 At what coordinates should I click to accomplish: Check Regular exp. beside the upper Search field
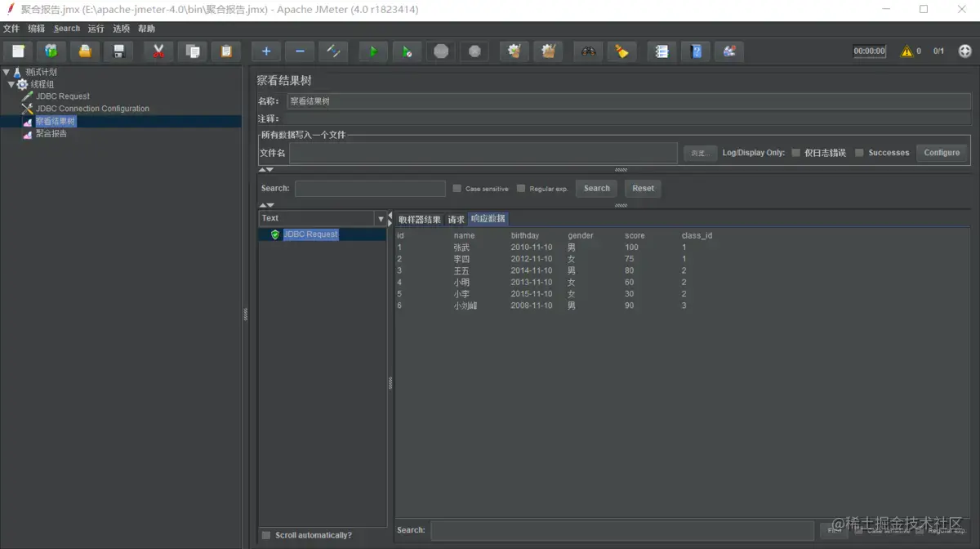click(x=521, y=188)
